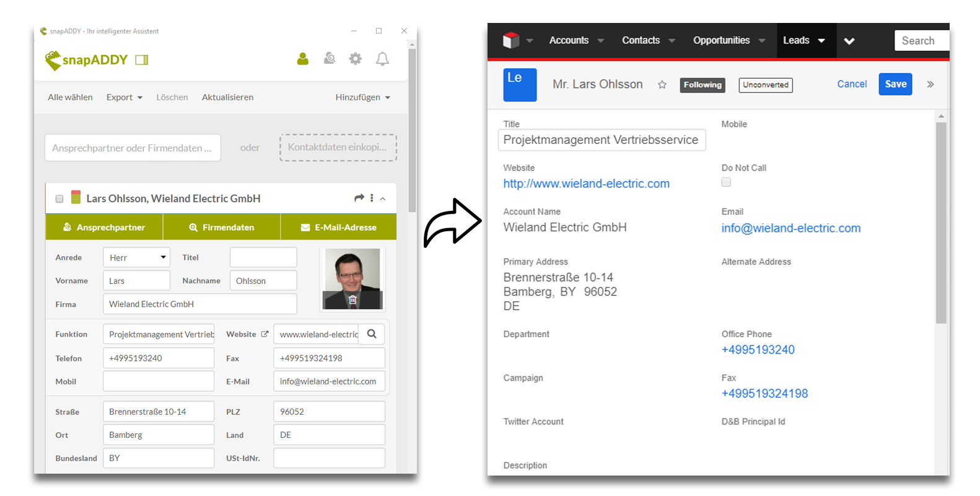Click the fax number +499519324198 link
Viewport: 980px width, 496px height.
pyautogui.click(x=764, y=394)
